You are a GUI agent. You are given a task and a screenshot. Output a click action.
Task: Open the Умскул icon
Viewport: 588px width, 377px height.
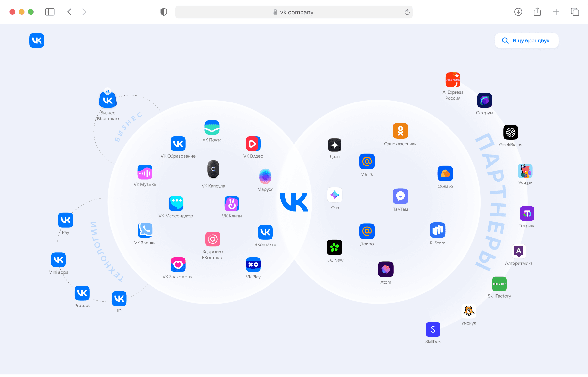click(469, 311)
